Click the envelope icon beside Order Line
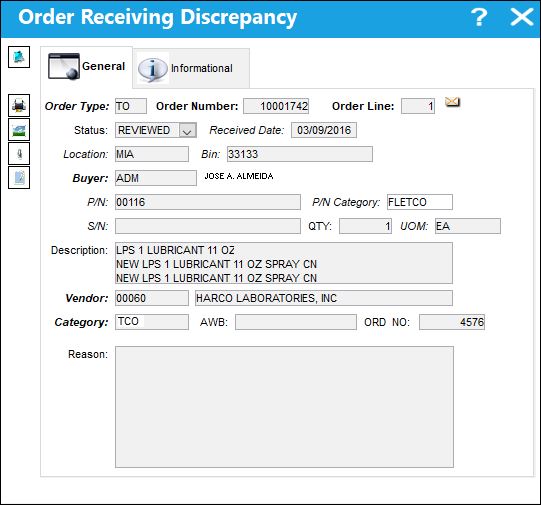The height and width of the screenshot is (505, 541). [452, 102]
